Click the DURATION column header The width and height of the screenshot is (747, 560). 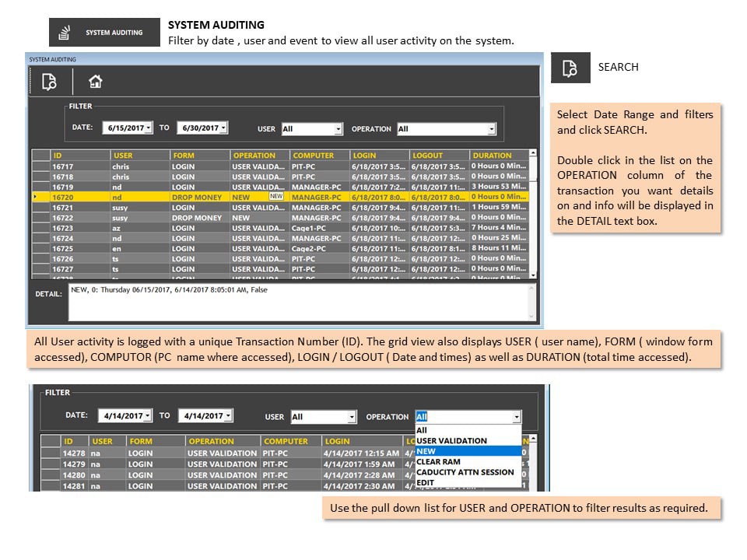pyautogui.click(x=499, y=156)
